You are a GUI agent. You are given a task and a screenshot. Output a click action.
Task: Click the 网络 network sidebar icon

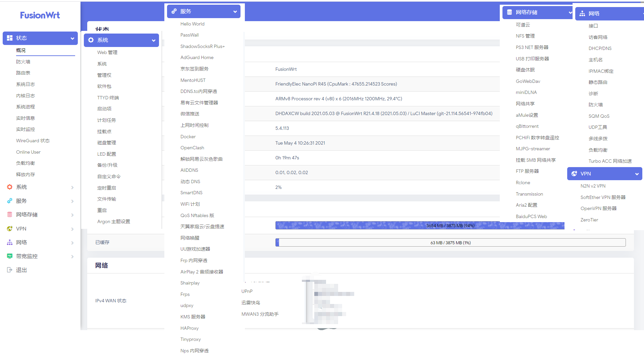(9, 242)
